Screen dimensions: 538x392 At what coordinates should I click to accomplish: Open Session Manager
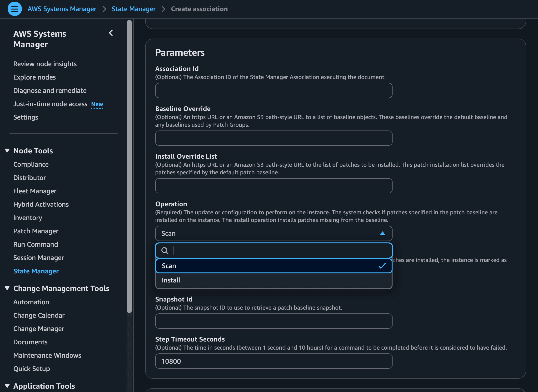click(39, 258)
